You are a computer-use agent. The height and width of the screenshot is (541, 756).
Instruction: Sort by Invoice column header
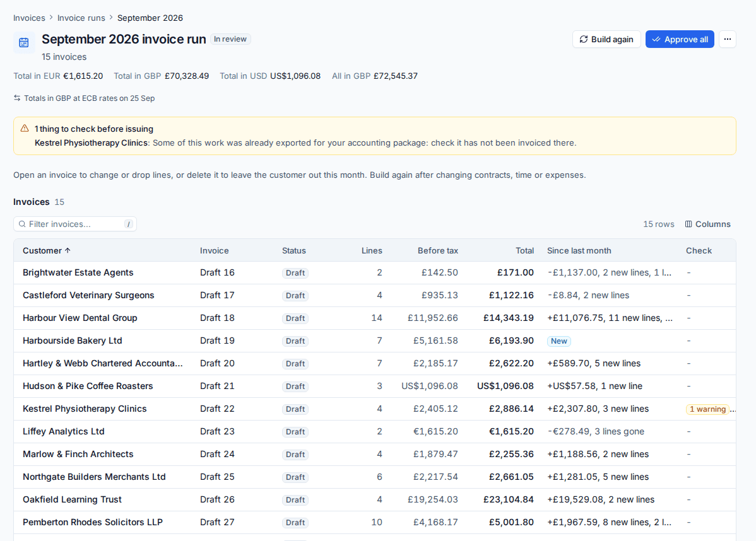click(214, 250)
